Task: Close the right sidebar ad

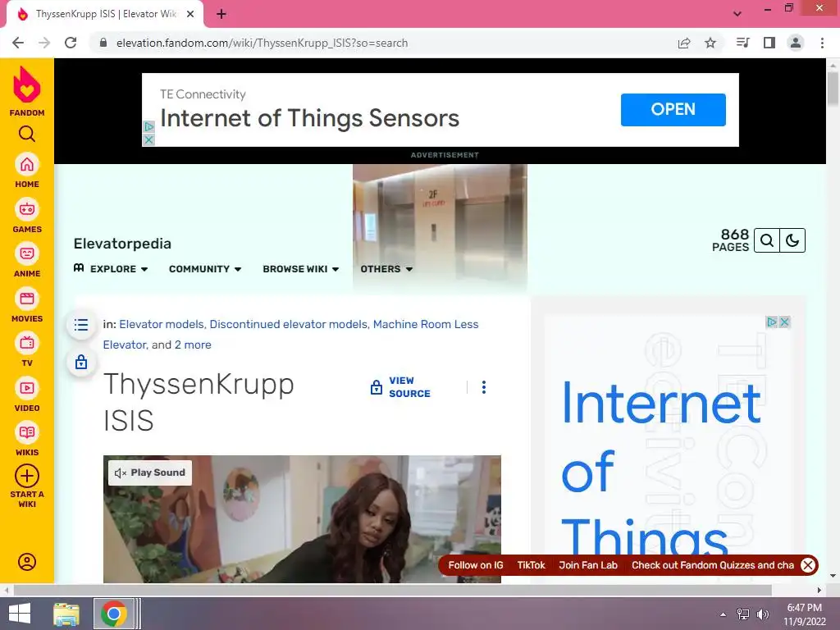Action: pos(784,322)
